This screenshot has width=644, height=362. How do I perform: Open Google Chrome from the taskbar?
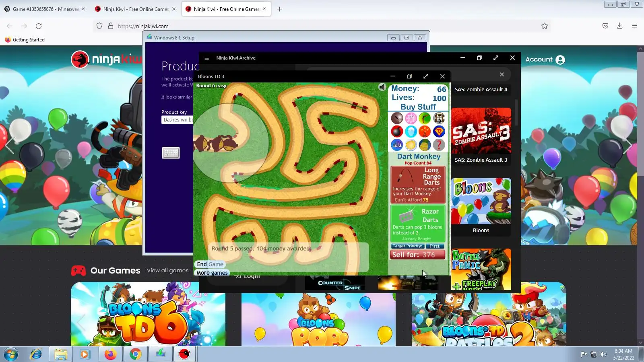click(x=136, y=354)
